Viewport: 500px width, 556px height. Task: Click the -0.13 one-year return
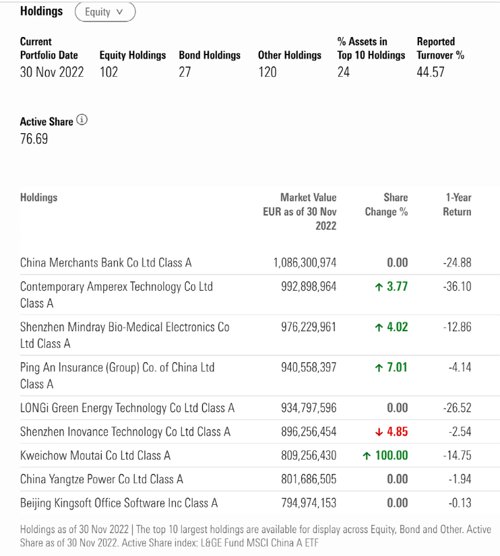(x=460, y=503)
